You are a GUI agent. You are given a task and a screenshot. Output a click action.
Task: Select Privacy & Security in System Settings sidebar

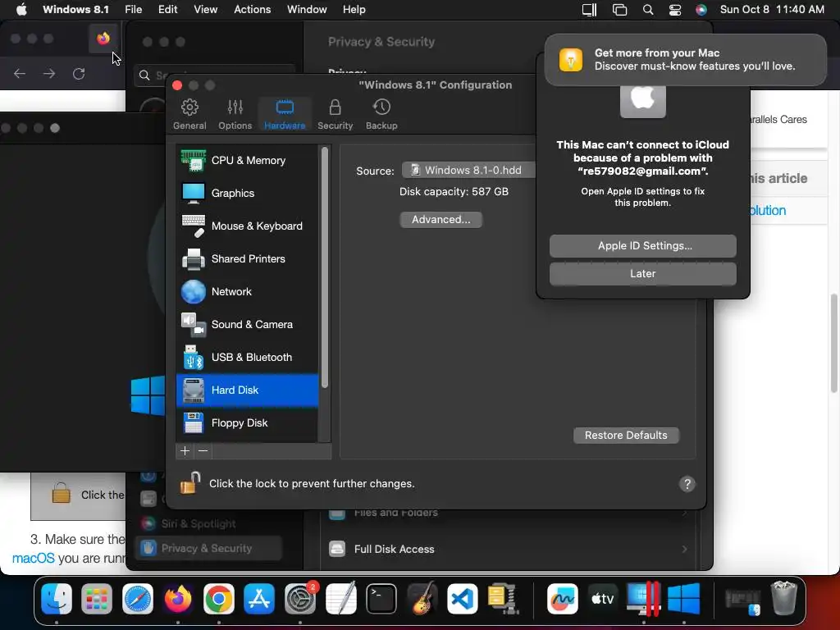click(x=208, y=548)
